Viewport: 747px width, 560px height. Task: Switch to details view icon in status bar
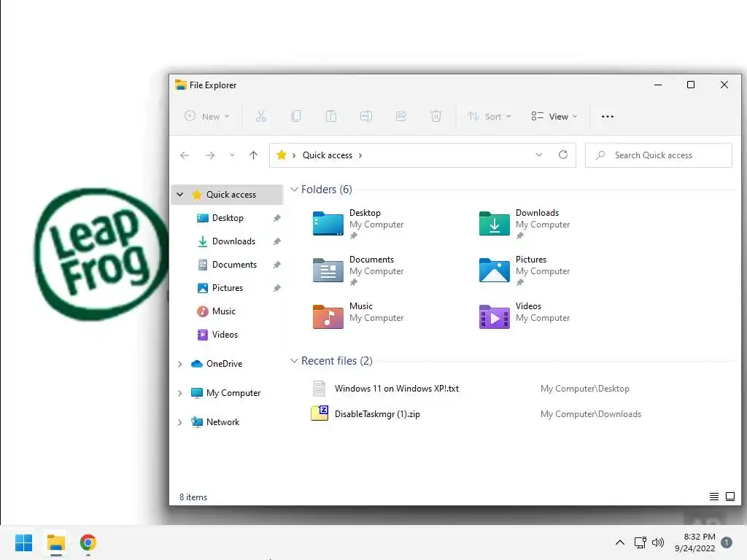tap(714, 497)
